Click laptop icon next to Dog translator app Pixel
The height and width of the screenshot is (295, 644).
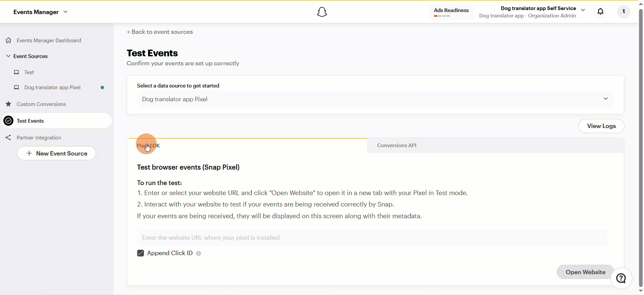(16, 87)
